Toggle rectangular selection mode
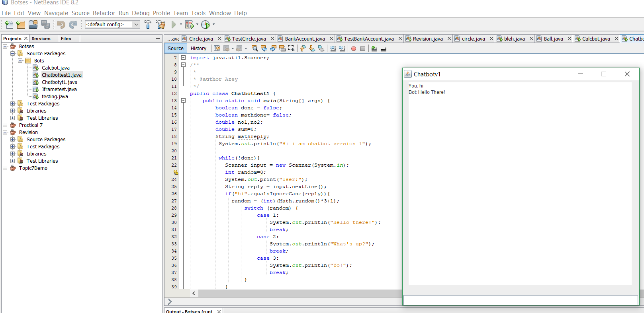Viewport: 644px width, 313px height. pos(292,49)
